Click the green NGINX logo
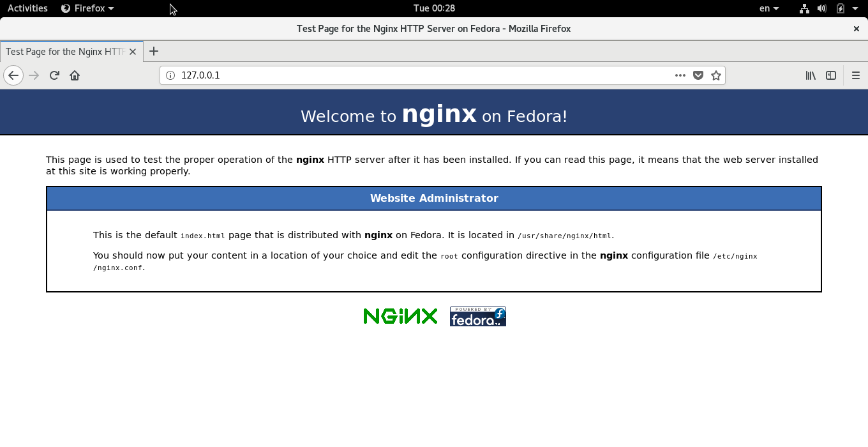Screen dimensions: 868x447 click(x=400, y=316)
